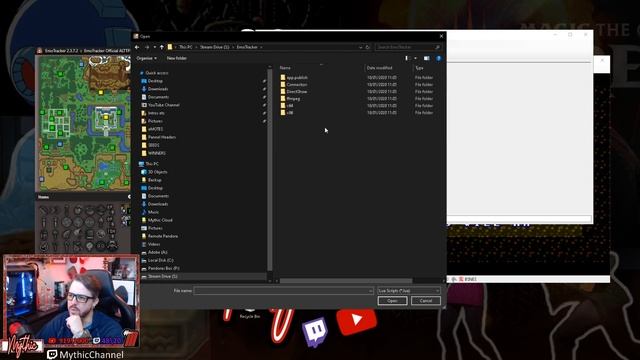Open the Remote Pandora folder
The image size is (640, 360).
[162, 236]
